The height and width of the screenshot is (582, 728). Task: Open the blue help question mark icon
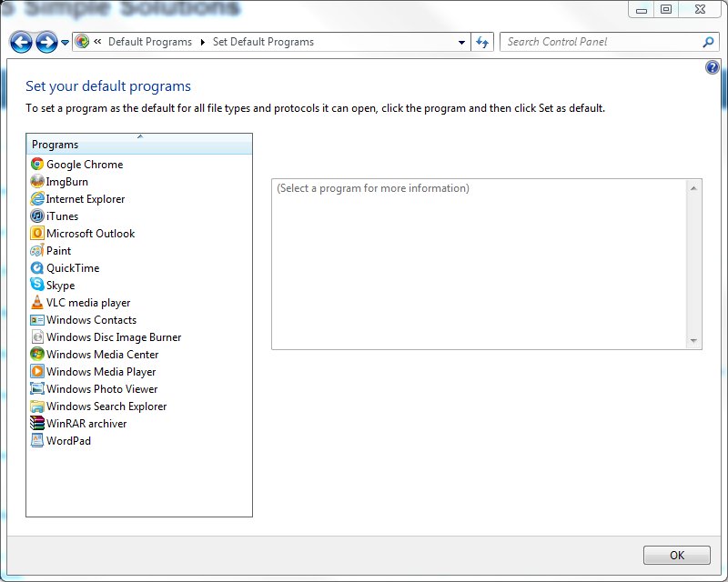coord(713,68)
